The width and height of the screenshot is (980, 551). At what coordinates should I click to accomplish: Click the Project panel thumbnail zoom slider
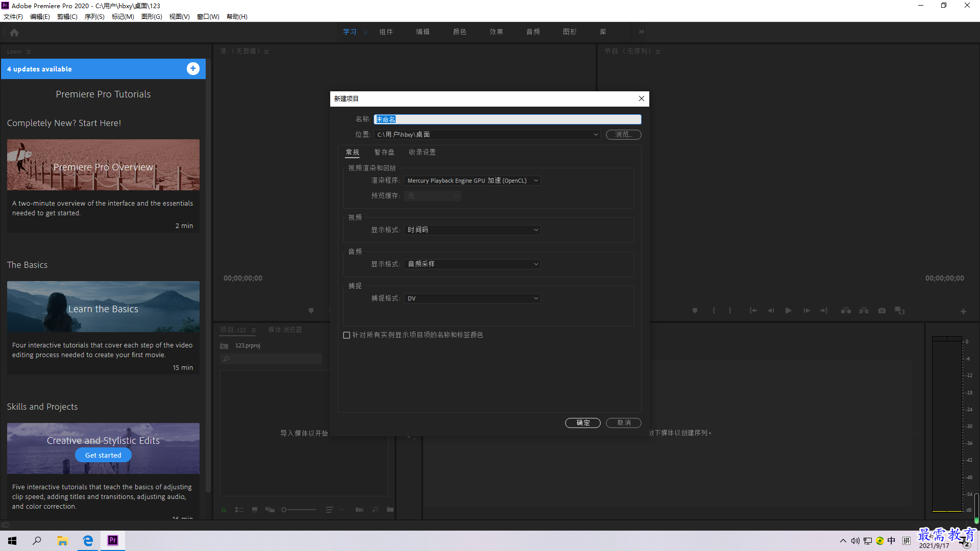click(299, 510)
